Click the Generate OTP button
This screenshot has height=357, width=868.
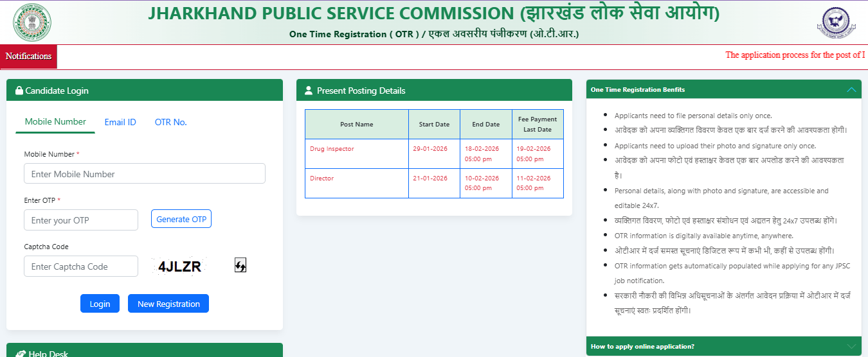pos(181,219)
